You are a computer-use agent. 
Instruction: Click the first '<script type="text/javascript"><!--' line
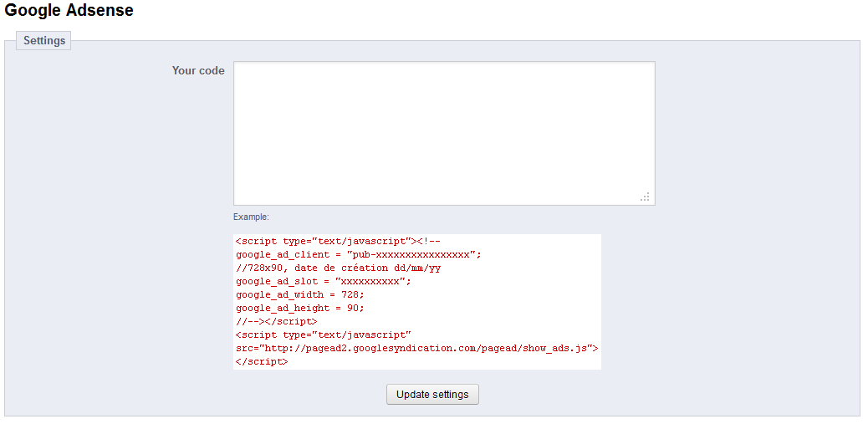coord(338,242)
